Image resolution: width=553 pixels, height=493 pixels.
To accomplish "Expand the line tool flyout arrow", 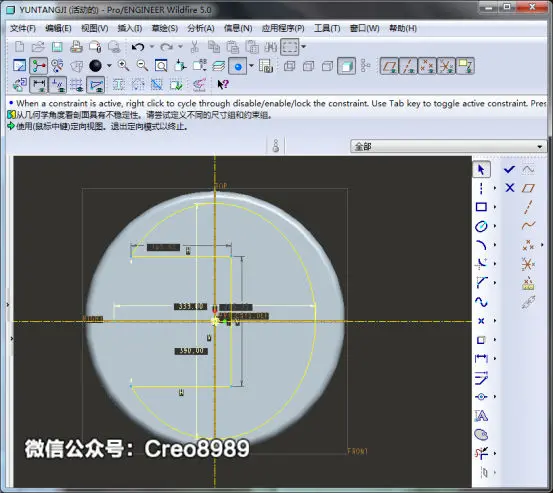I will tap(494, 188).
